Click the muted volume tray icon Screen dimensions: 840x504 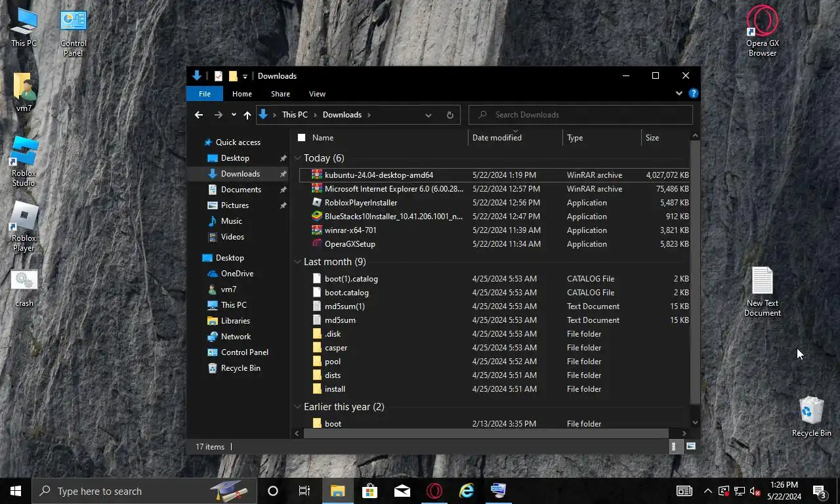tap(755, 491)
